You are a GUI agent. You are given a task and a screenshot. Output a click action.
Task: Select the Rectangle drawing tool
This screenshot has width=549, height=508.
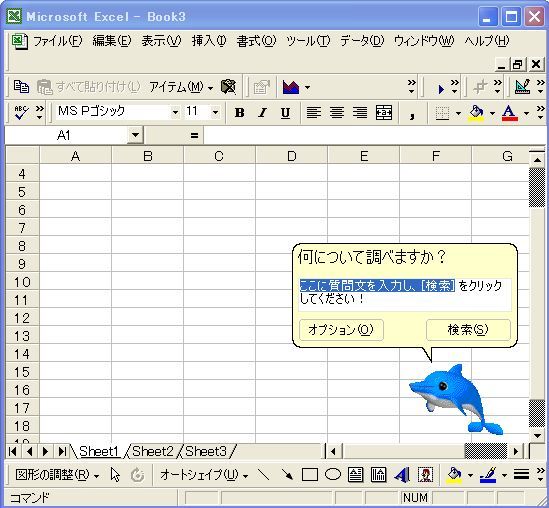[x=310, y=475]
